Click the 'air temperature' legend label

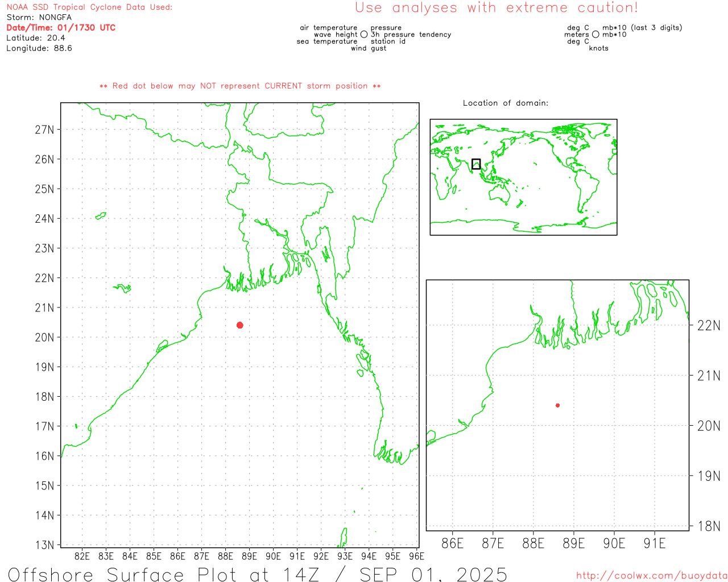(329, 28)
